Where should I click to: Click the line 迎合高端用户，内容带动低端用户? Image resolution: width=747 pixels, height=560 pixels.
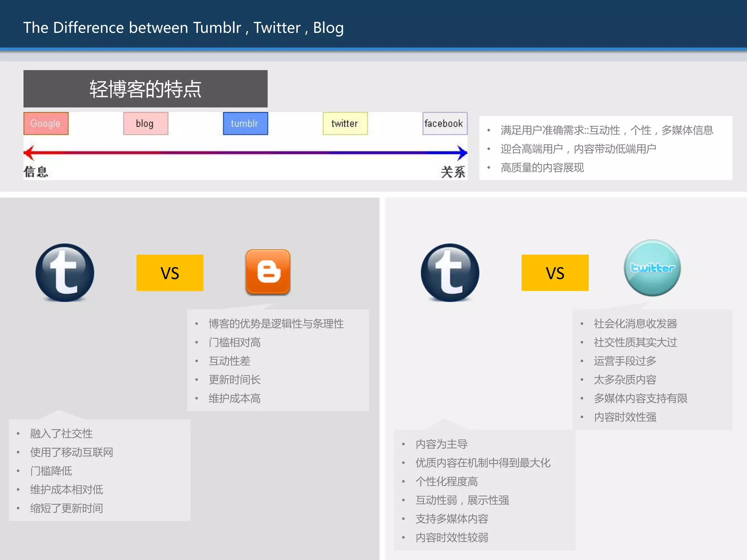(578, 149)
